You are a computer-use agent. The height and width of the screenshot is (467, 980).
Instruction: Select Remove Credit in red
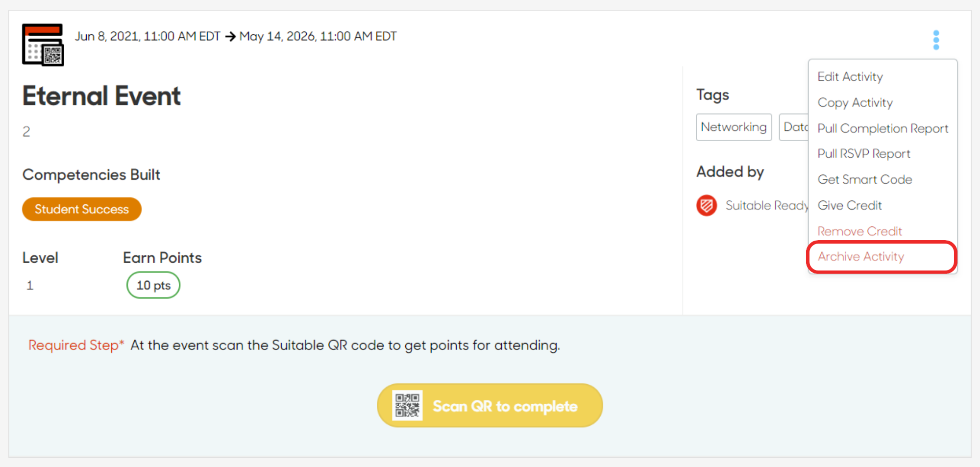pyautogui.click(x=859, y=231)
